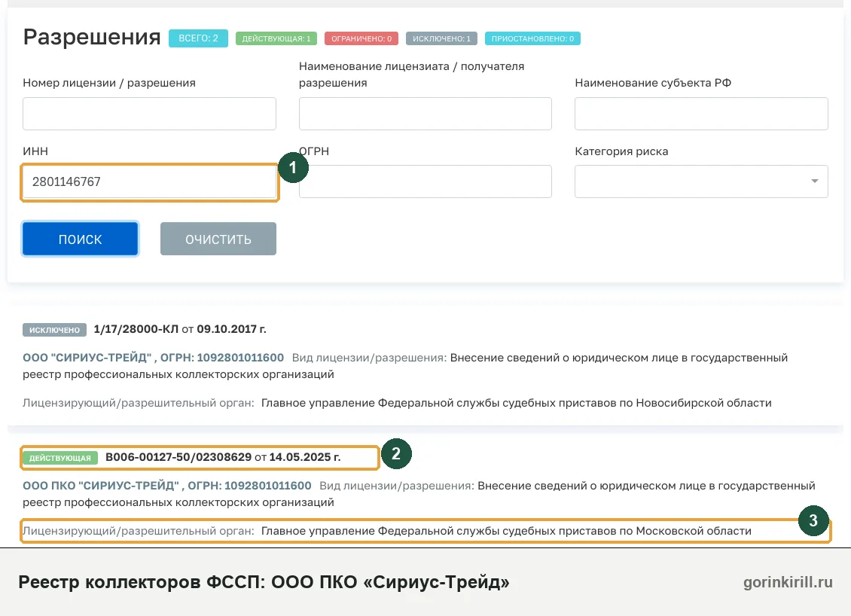851x616 pixels.
Task: Open the Категория риска dropdown
Action: pos(701,181)
